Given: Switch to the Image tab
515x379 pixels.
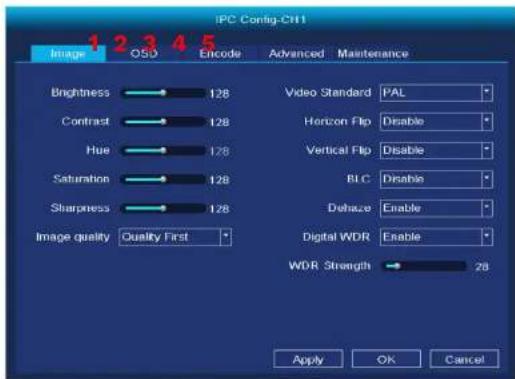Looking at the screenshot, I should tap(68, 54).
